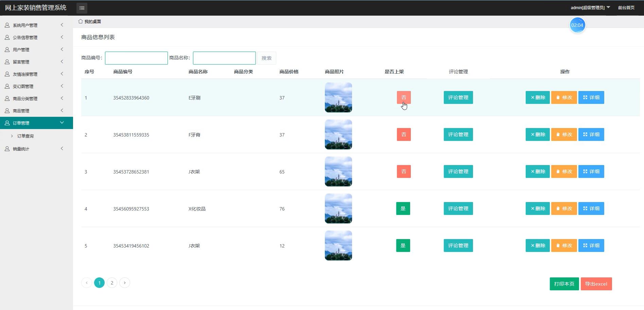Click the 商品信息列表 heading

(x=98, y=37)
